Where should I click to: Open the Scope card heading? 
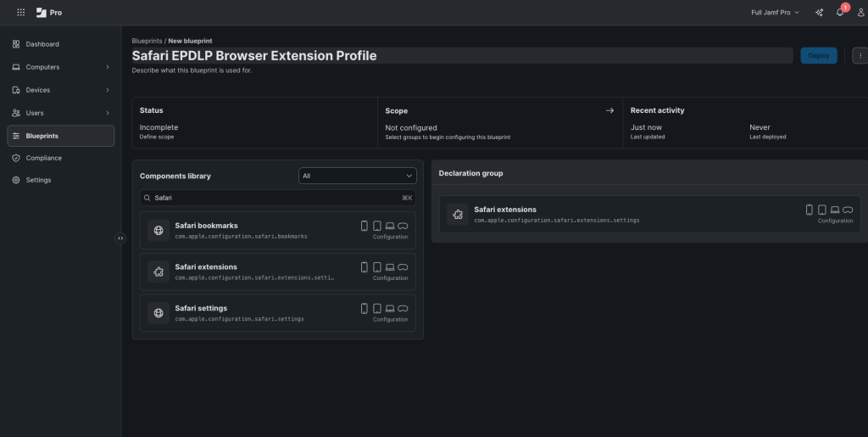point(397,110)
